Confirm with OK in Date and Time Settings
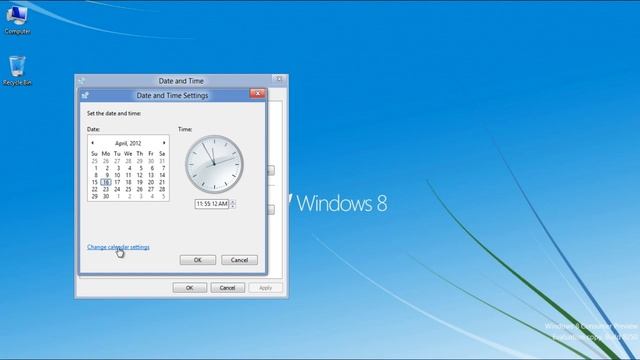This screenshot has width=640, height=360. coord(198,260)
